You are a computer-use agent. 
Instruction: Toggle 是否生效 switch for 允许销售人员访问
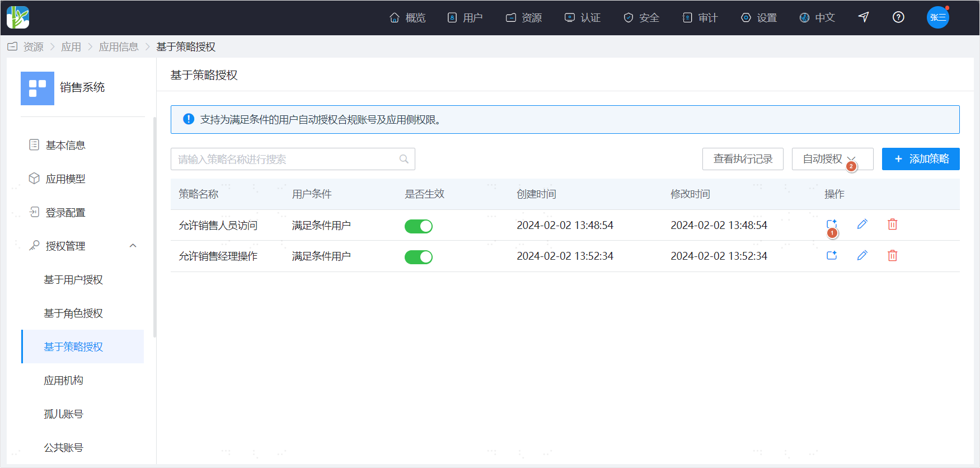(x=419, y=226)
